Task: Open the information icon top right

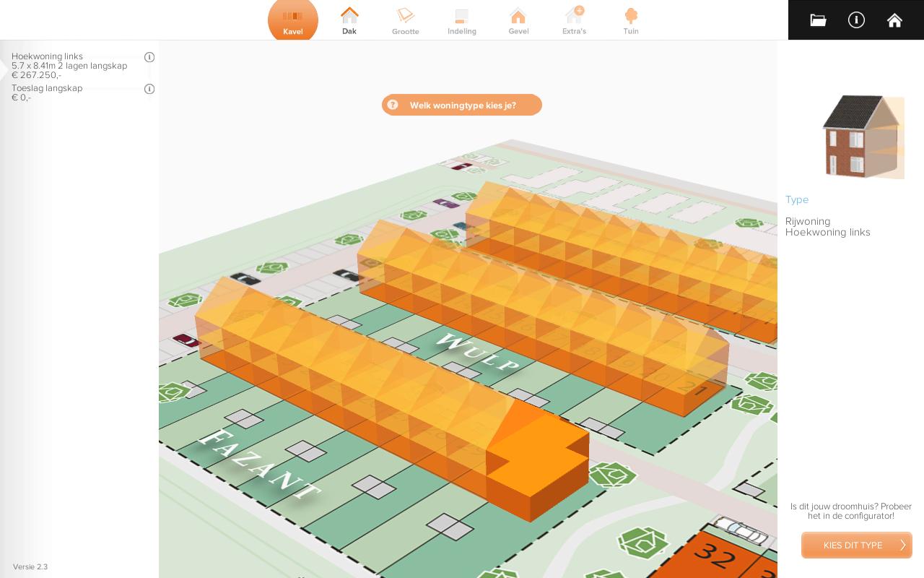Action: [856, 20]
